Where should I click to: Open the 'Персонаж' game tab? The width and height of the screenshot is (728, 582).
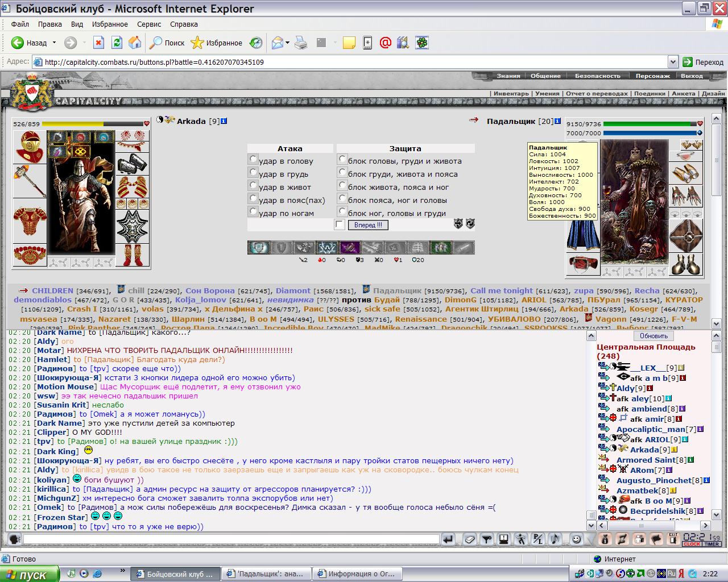[x=652, y=76]
